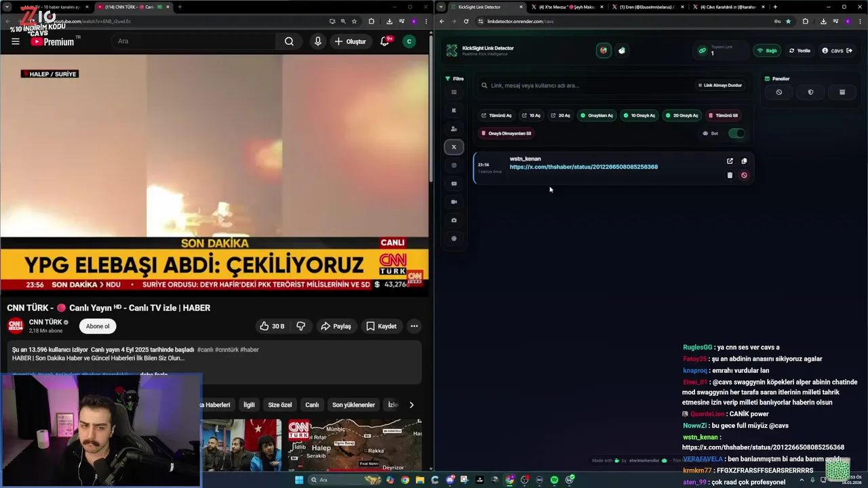Open the banned users panel icon
868x488 pixels.
(x=778, y=92)
